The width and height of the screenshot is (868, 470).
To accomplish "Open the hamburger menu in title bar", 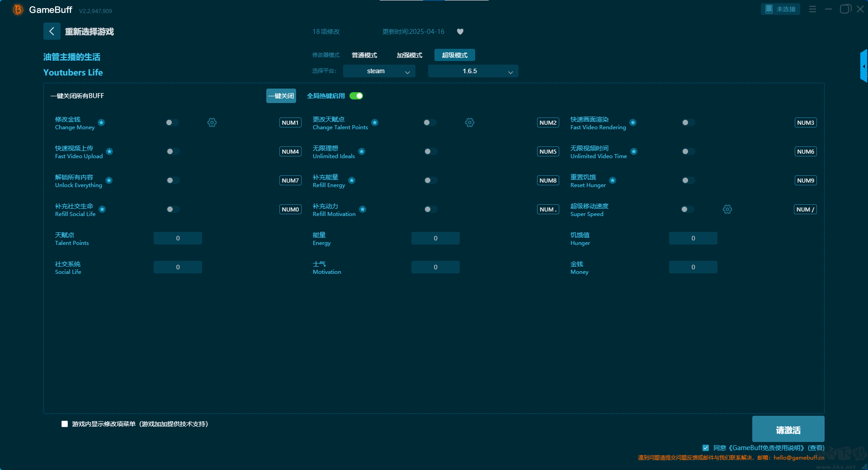I will tap(812, 9).
